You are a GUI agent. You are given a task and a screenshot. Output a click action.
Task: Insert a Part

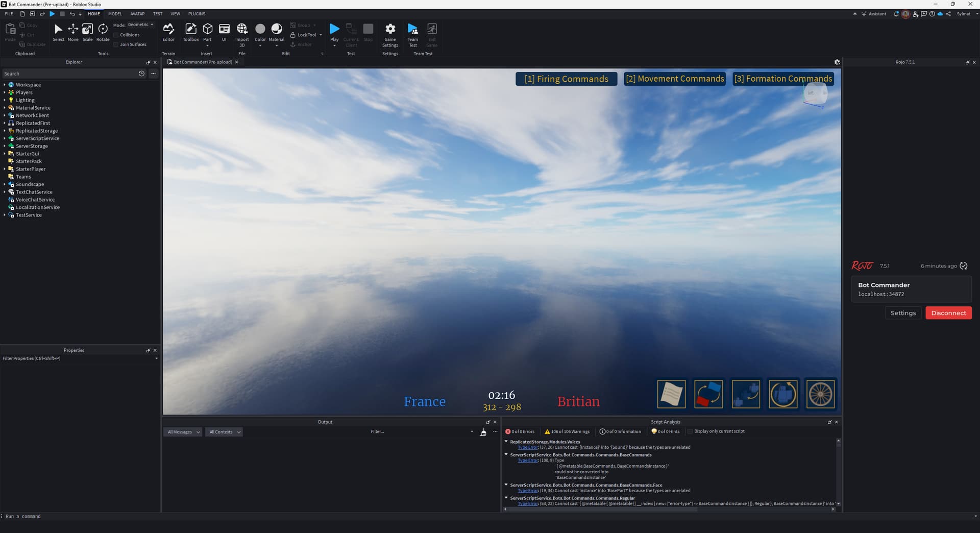[x=207, y=32]
